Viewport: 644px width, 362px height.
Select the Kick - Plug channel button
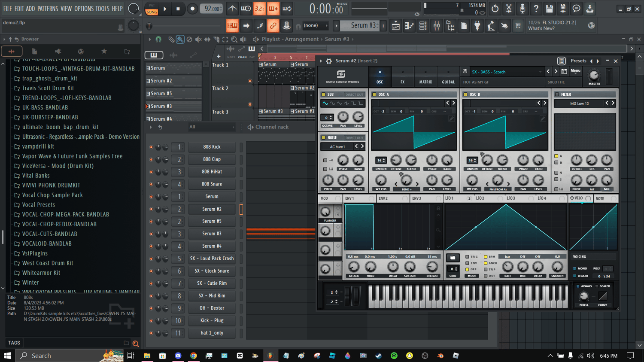pyautogui.click(x=212, y=320)
